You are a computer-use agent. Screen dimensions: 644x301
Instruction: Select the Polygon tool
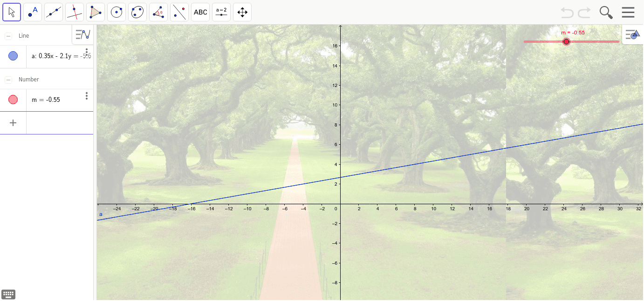coord(96,12)
